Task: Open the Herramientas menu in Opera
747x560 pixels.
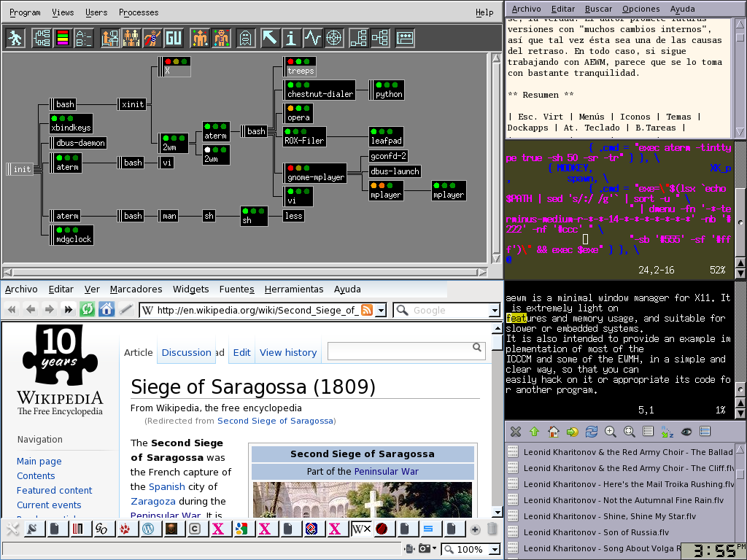Action: coord(294,289)
